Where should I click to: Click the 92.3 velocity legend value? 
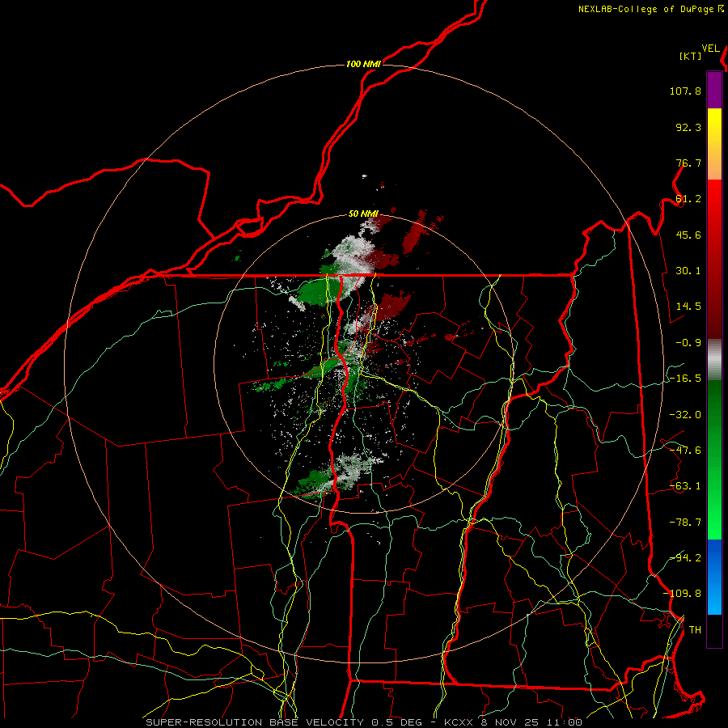(688, 127)
